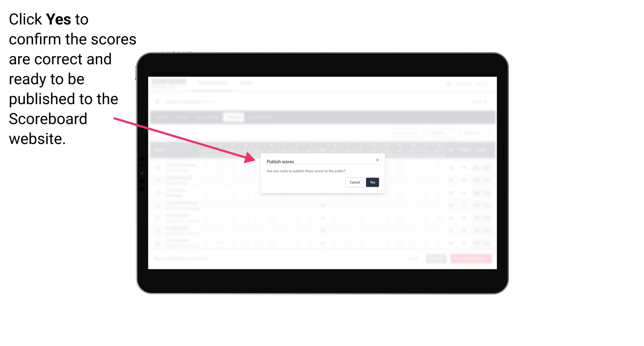Close the Publish scores dialog
This screenshot has height=346, width=644.
(x=377, y=160)
